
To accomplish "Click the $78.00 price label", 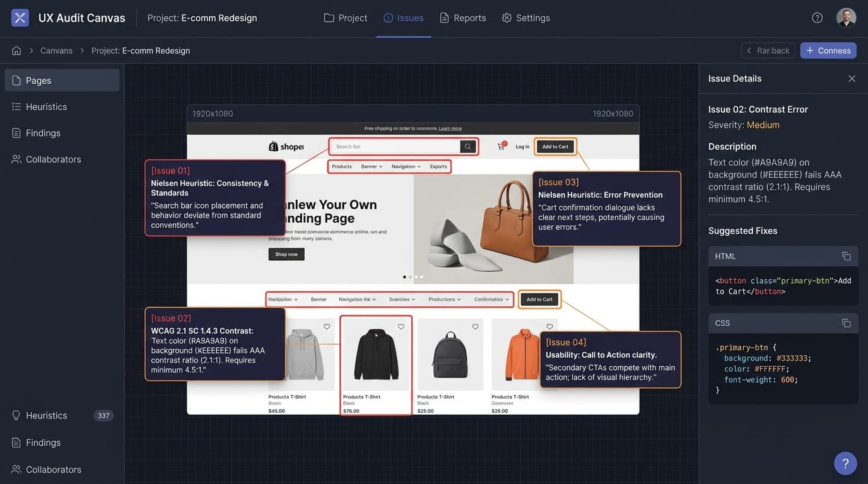I will pyautogui.click(x=351, y=411).
